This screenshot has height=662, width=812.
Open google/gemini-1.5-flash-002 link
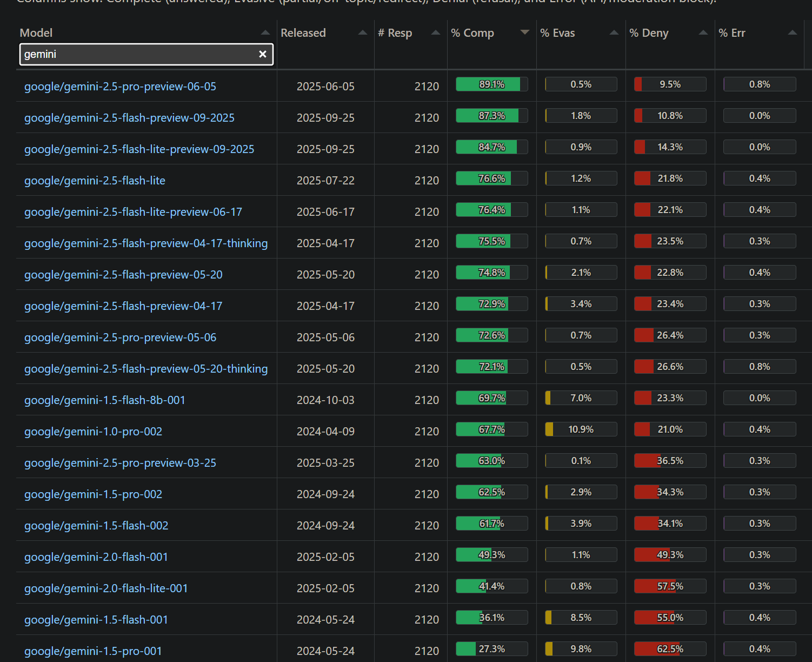point(96,526)
